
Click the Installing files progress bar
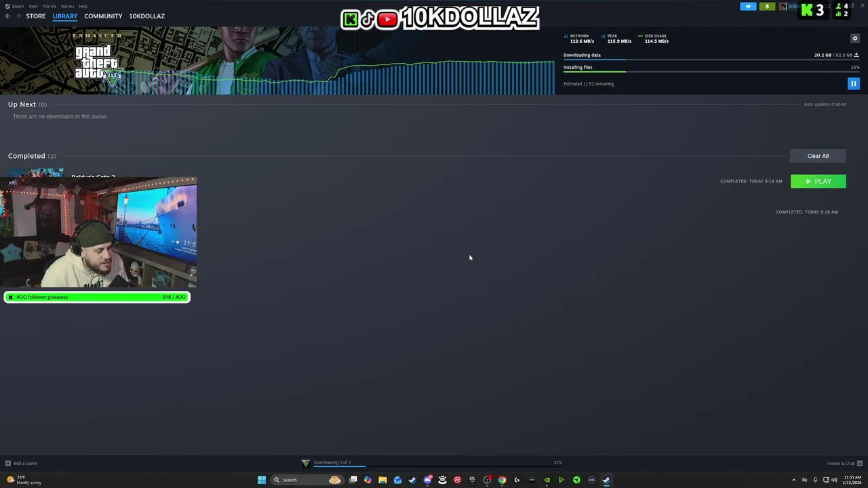711,72
